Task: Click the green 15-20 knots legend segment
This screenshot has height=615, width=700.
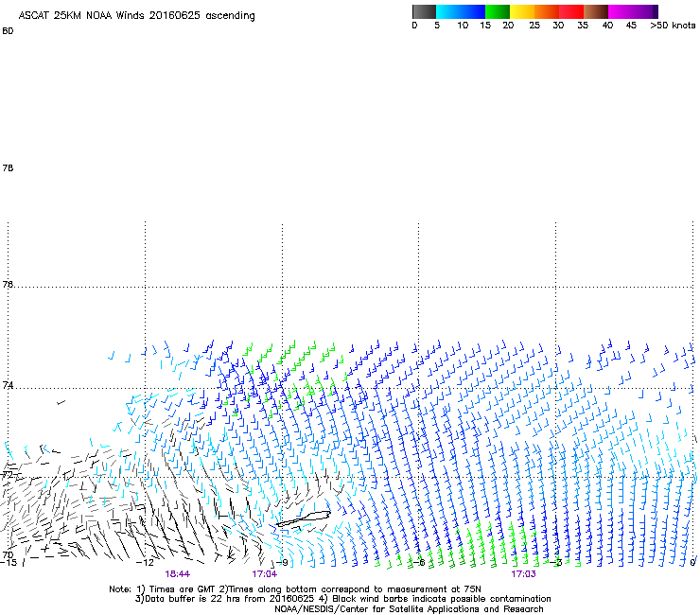Action: (498, 11)
